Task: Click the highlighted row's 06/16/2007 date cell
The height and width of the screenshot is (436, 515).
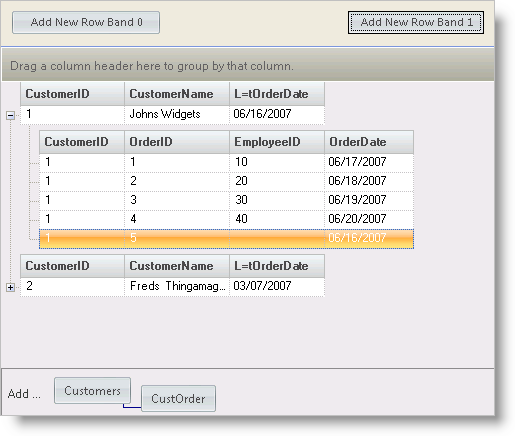Action: 369,239
